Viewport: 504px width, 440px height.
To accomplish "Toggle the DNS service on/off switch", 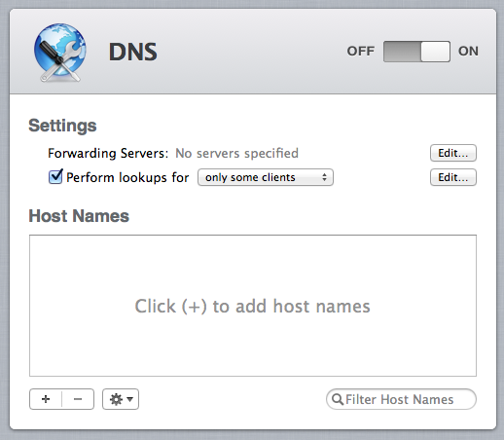I will pos(416,52).
